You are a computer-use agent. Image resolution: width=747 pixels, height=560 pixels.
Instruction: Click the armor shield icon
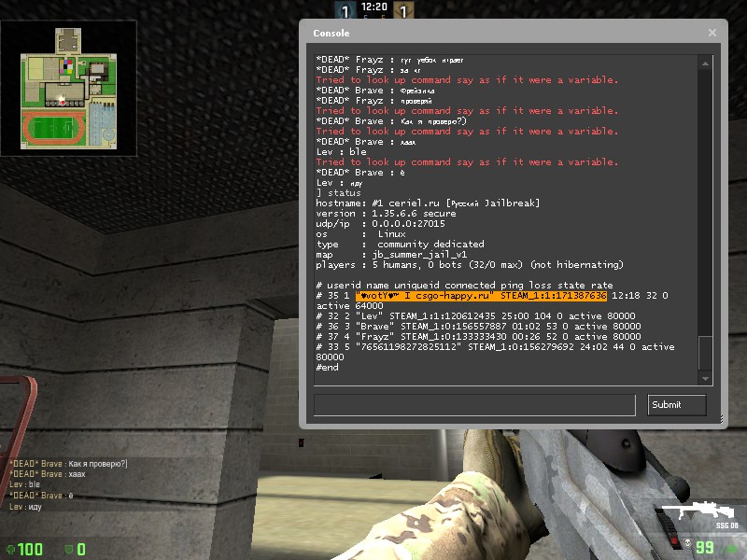coord(68,549)
